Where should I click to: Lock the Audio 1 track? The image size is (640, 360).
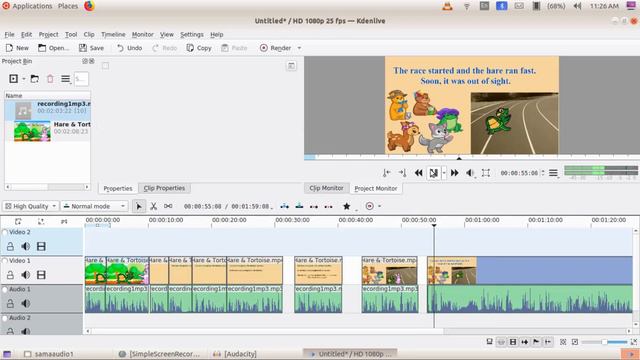pos(10,304)
